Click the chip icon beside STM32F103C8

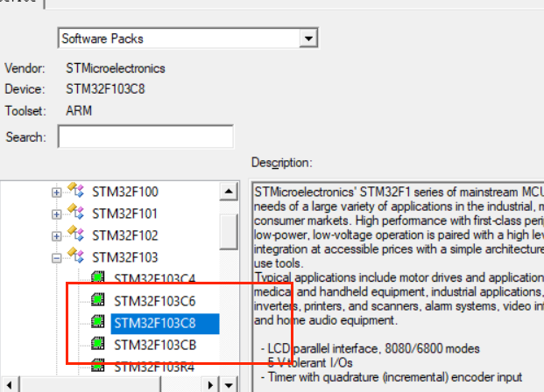coord(98,321)
